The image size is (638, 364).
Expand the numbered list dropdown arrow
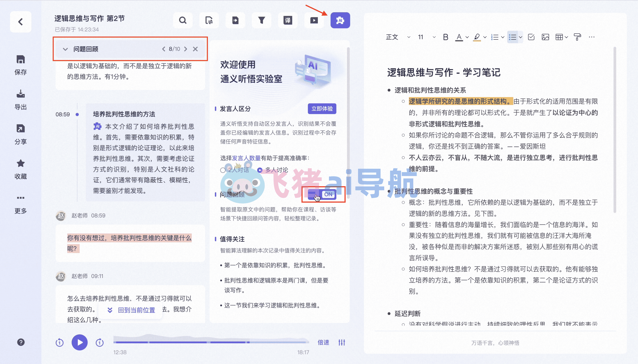click(x=502, y=37)
